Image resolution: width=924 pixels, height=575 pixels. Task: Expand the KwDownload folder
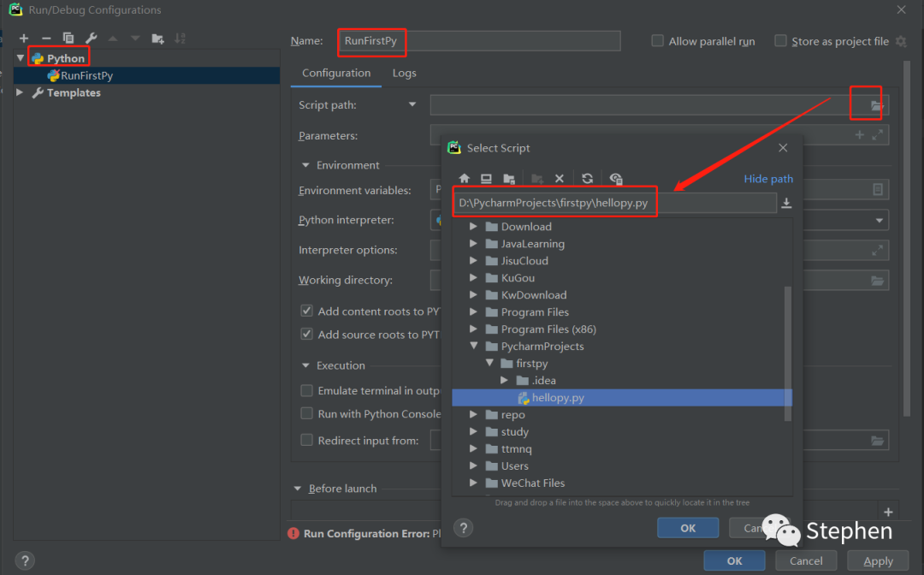pyautogui.click(x=473, y=294)
